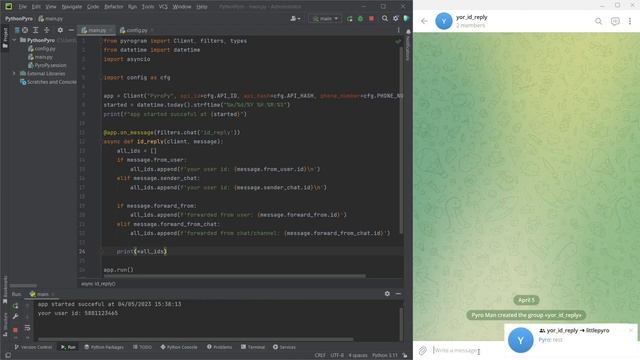Select Scratches and Consoles item

(48, 82)
